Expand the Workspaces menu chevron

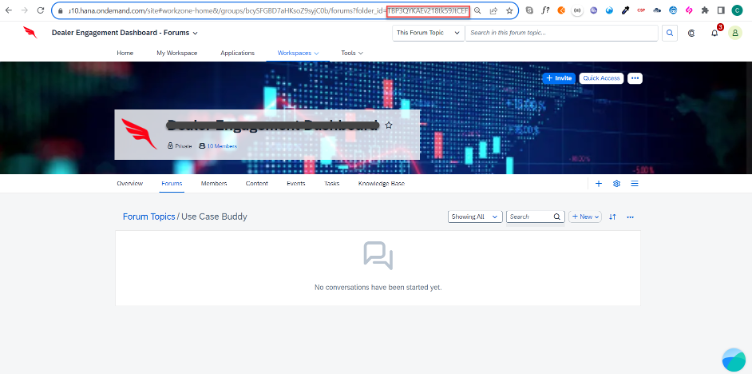click(316, 53)
